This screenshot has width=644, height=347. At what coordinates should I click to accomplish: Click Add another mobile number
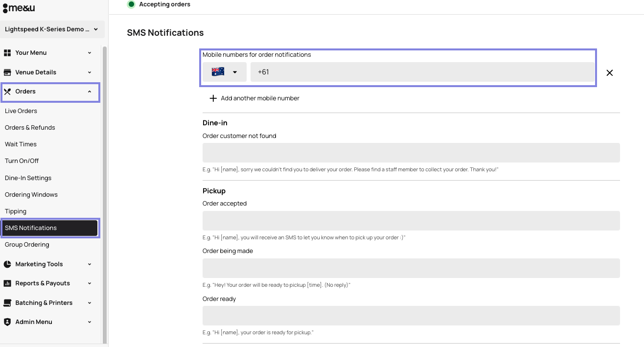pos(254,98)
